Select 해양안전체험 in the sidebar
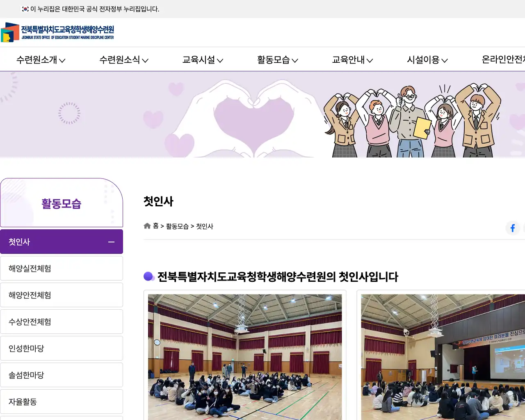525x420 pixels. pyautogui.click(x=62, y=295)
